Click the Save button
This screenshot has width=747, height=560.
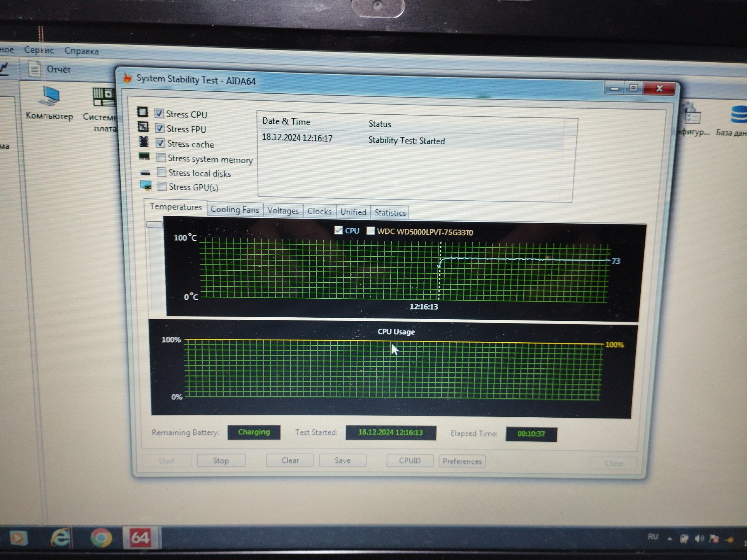point(343,460)
